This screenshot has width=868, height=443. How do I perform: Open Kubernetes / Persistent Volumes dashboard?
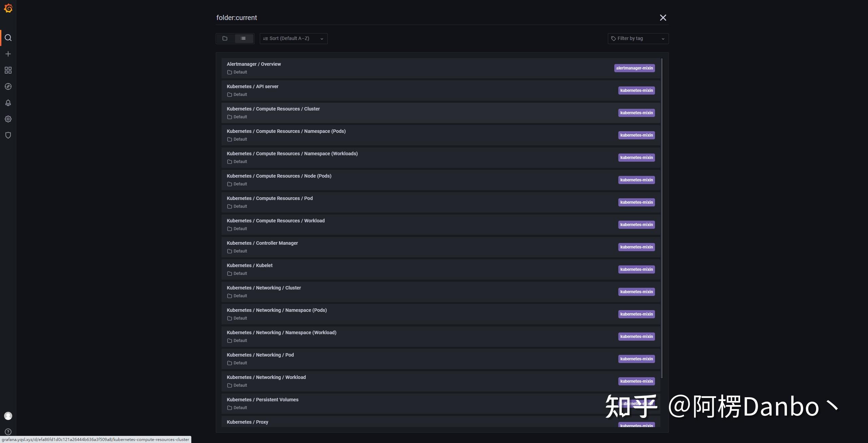[441, 404]
